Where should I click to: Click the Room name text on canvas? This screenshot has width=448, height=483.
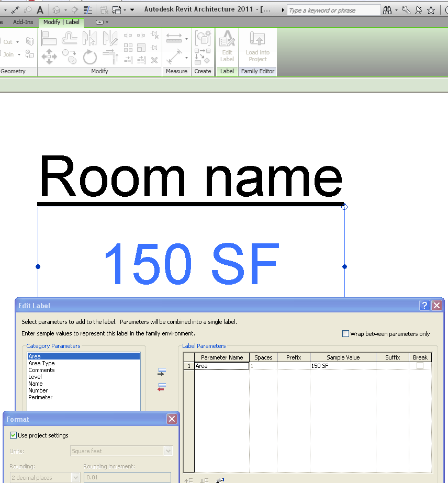pyautogui.click(x=191, y=177)
